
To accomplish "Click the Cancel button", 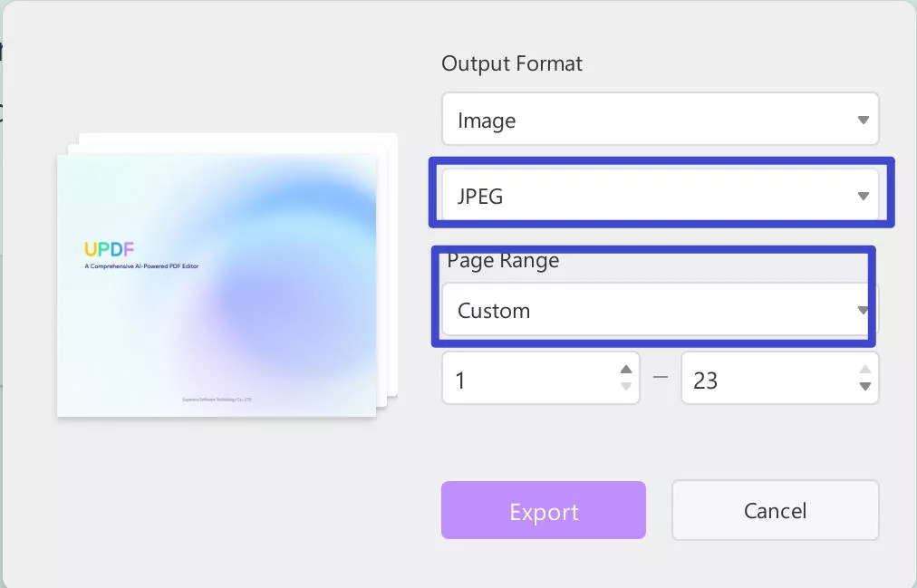I will coord(775,510).
